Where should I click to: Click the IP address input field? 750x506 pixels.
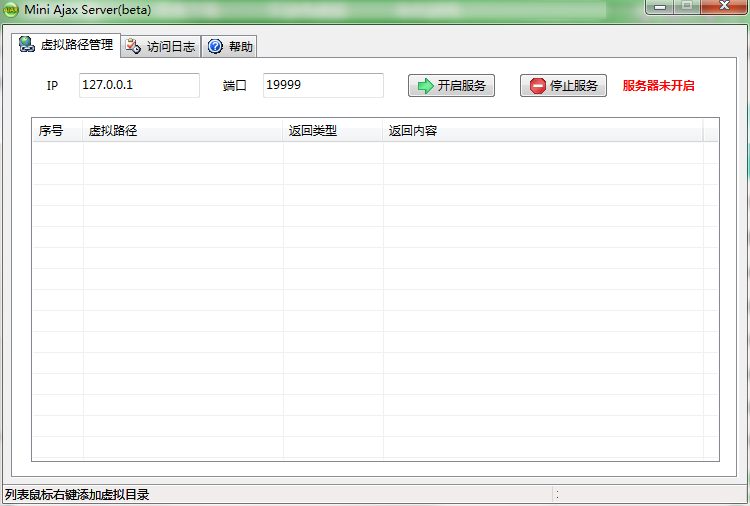(x=139, y=85)
